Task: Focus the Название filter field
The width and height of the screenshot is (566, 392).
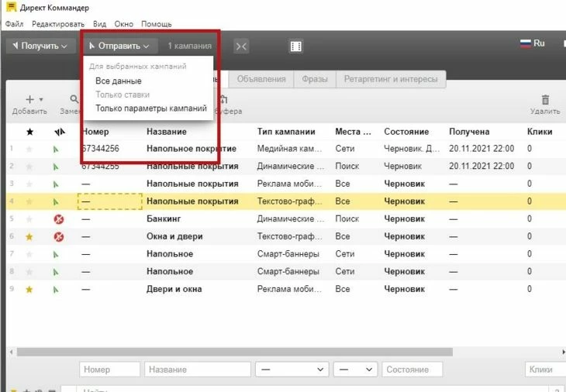Action: 198,370
